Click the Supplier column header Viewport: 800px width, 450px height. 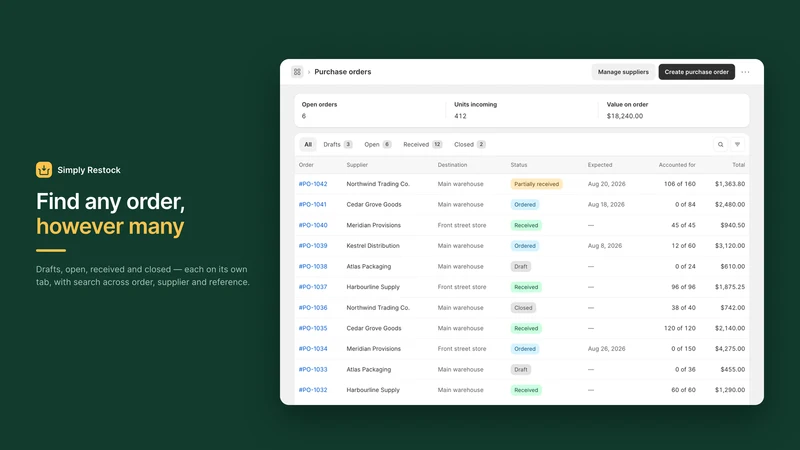point(357,165)
